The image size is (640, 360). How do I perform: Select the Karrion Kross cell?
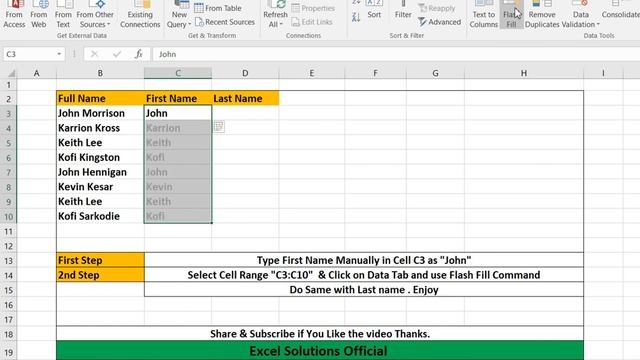[x=100, y=128]
